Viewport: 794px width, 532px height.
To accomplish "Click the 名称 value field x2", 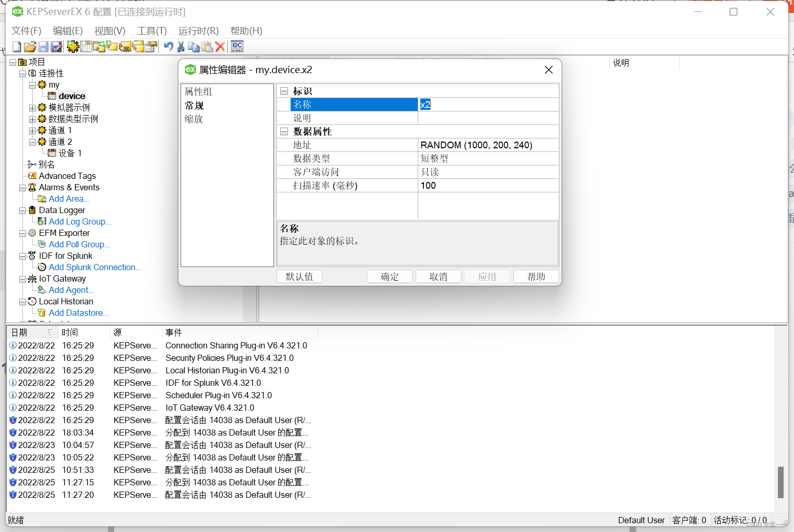I will pos(488,105).
